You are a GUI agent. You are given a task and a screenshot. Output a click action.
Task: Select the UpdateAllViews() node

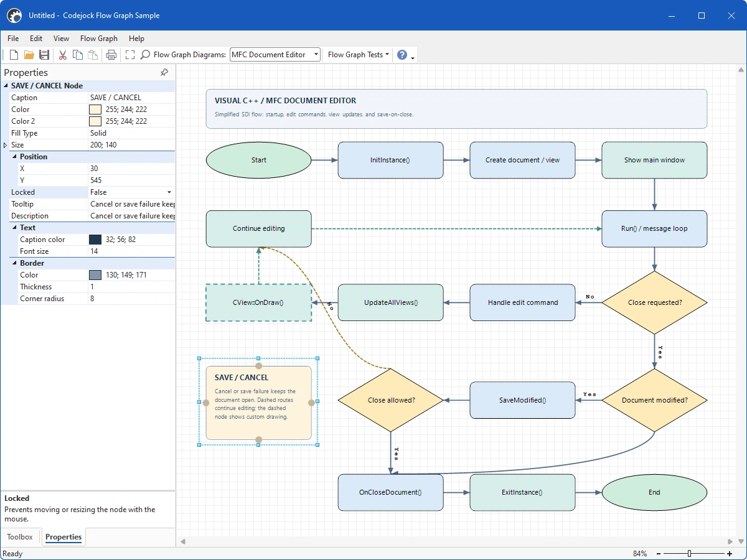(x=390, y=302)
